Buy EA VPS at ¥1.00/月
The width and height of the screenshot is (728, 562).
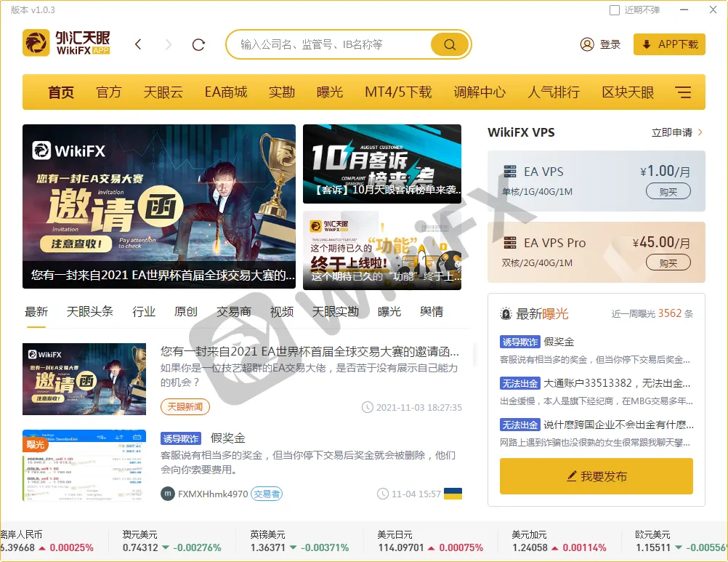click(668, 191)
